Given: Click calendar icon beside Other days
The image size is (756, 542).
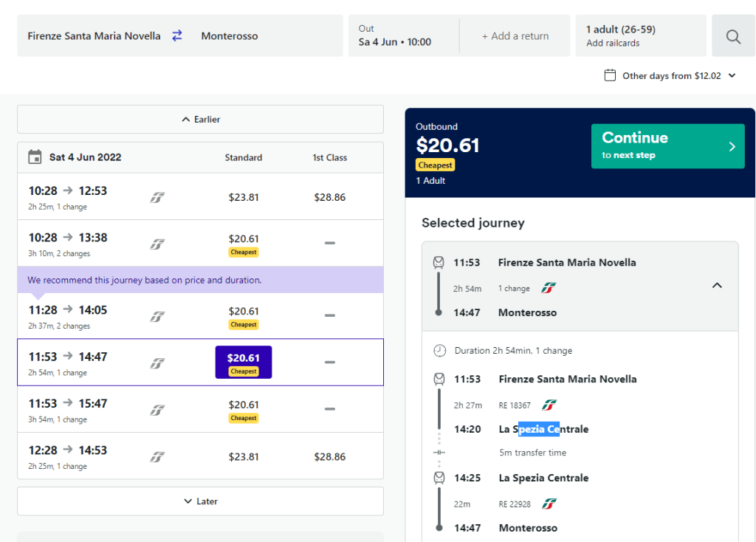Looking at the screenshot, I should 610,75.
